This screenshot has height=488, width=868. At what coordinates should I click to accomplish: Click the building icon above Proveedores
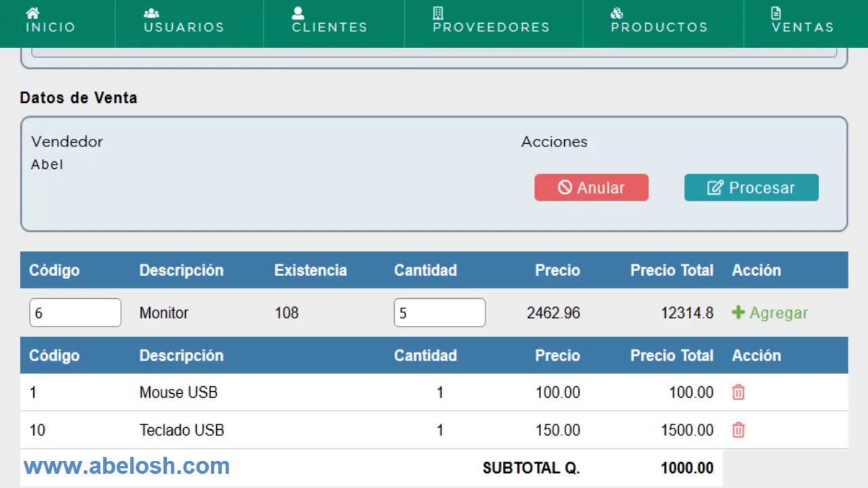pyautogui.click(x=438, y=13)
